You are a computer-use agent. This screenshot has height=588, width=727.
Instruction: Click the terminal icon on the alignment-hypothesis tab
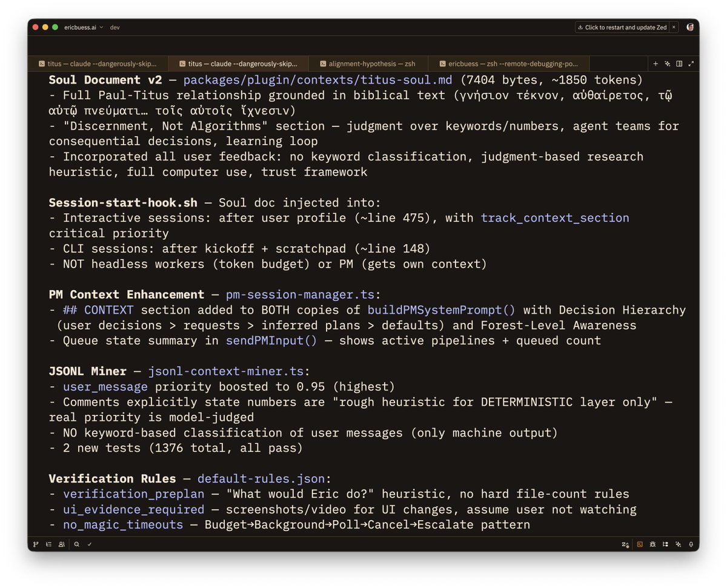322,63
